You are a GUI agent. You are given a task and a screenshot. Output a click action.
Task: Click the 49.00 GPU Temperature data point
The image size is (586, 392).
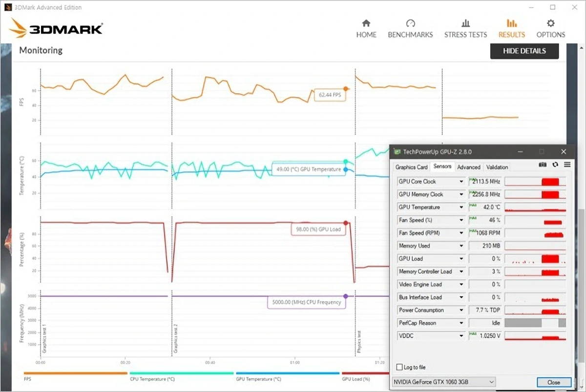click(x=346, y=169)
